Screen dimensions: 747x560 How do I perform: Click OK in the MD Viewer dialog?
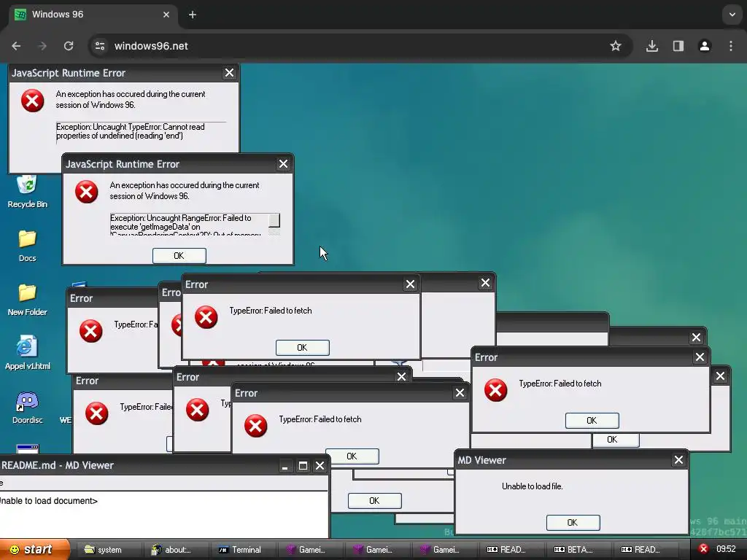[573, 522]
